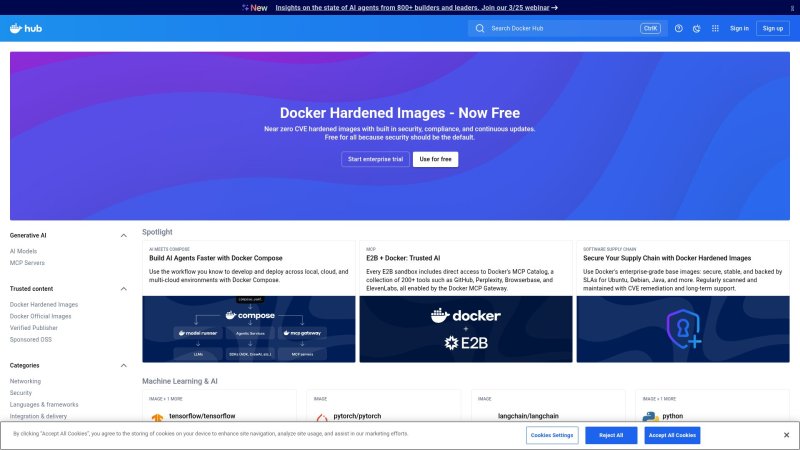
Task: Accept All Cookies
Action: point(672,435)
